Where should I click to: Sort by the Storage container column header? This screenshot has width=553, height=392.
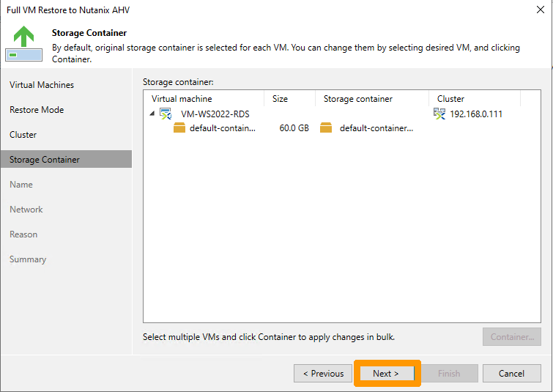click(372, 99)
